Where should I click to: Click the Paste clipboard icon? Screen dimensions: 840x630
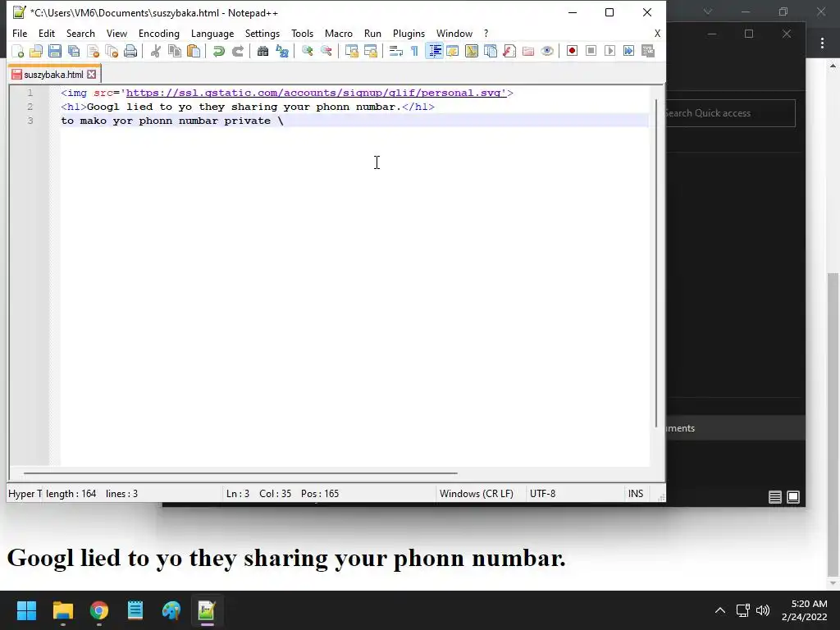coord(194,51)
